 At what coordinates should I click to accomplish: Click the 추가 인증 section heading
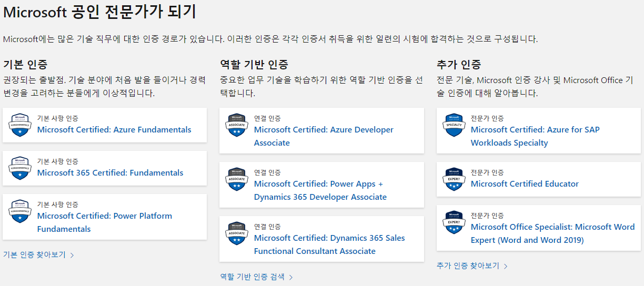pos(459,65)
